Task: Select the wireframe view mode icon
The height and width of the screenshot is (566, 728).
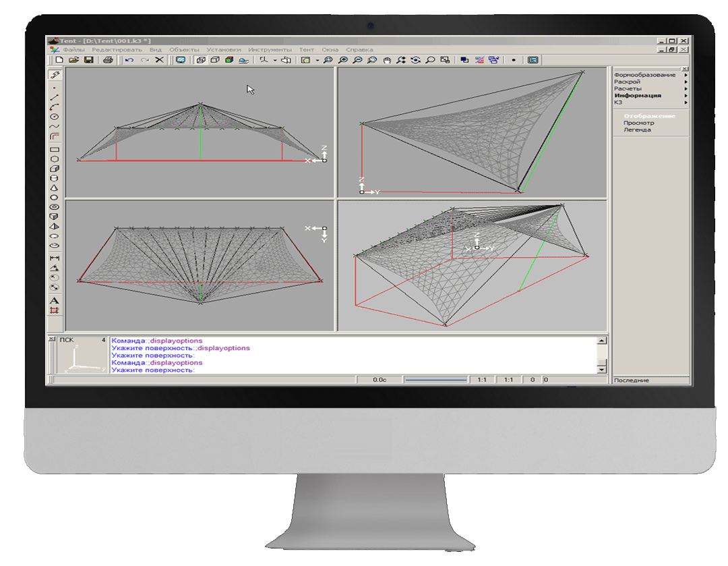Action: pos(201,60)
